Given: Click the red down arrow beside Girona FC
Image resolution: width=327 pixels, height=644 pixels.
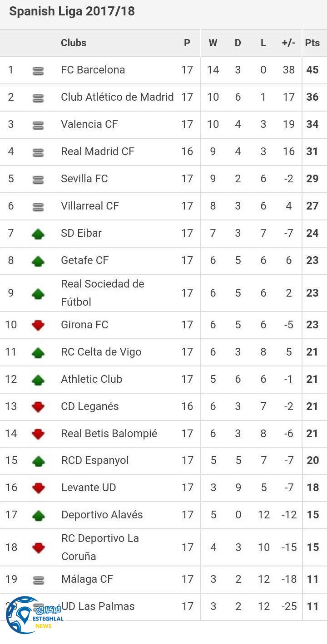Looking at the screenshot, I should [38, 325].
